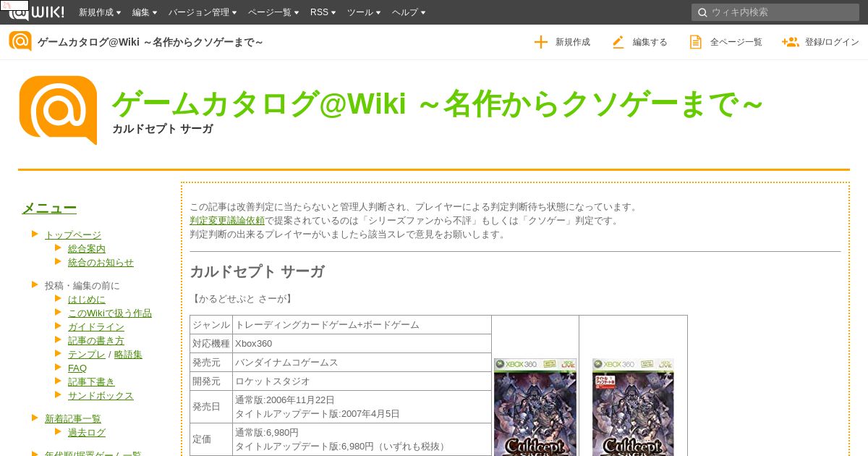Click arrow bullet beside サンドボックス

pyautogui.click(x=59, y=394)
